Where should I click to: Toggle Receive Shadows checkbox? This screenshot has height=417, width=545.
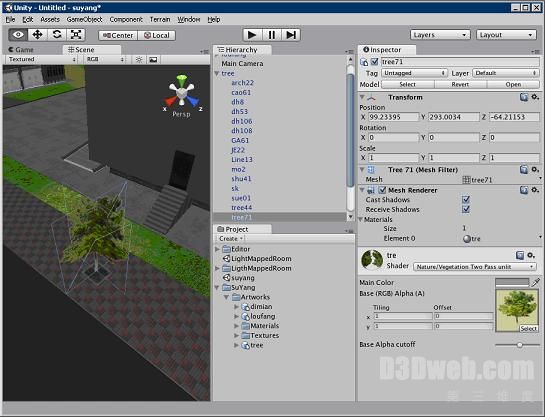(466, 209)
